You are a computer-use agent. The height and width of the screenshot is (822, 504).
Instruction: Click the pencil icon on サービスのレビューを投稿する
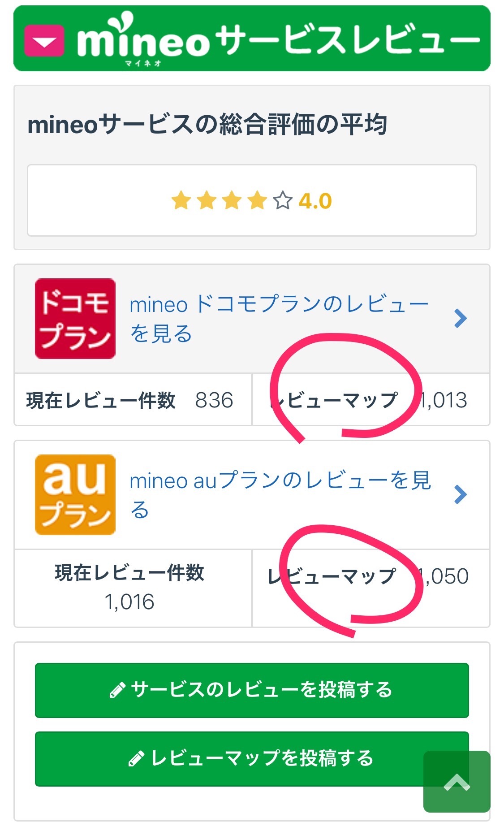pyautogui.click(x=117, y=690)
